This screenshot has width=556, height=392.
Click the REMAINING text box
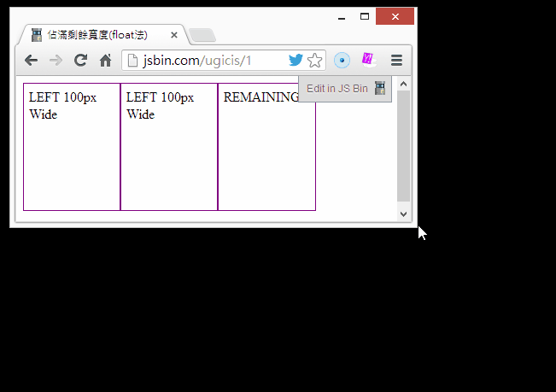point(266,147)
